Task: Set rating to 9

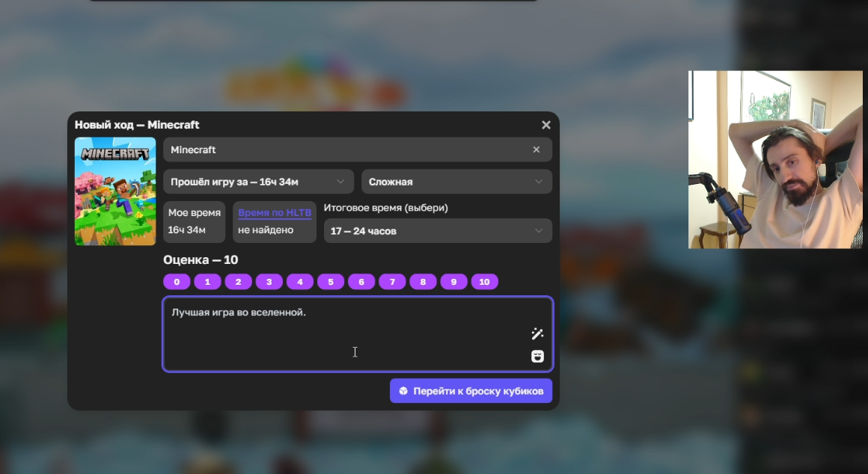Action: tap(453, 282)
